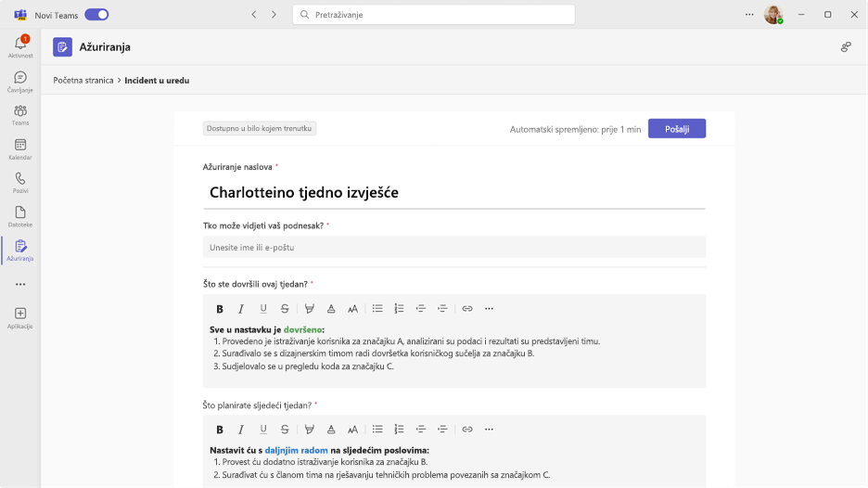Open Aplikacije apps in the sidebar

20,318
